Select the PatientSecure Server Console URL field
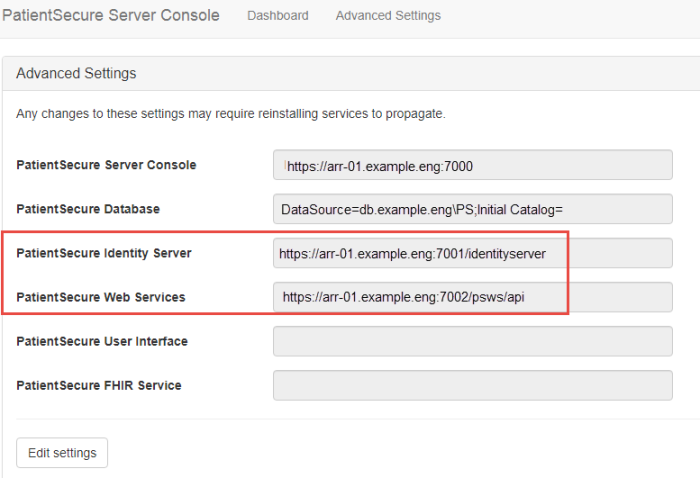The height and width of the screenshot is (478, 700). [472, 165]
